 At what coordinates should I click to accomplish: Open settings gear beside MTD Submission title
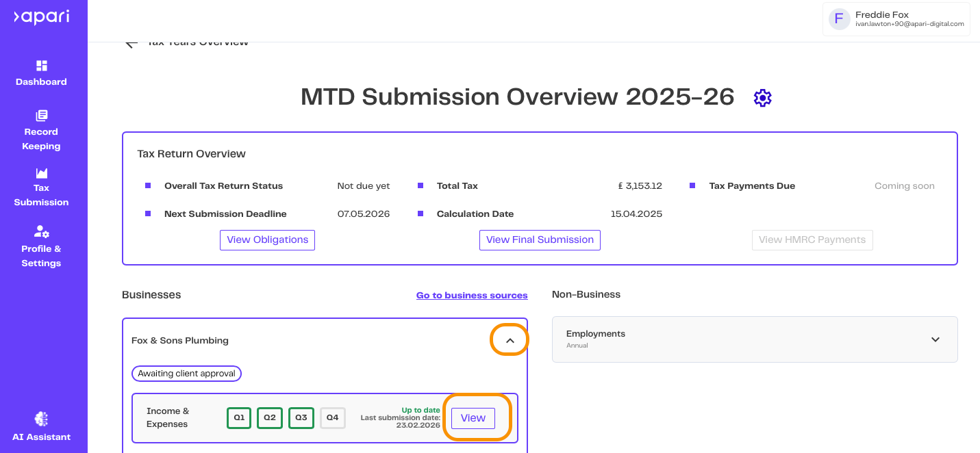pyautogui.click(x=762, y=98)
